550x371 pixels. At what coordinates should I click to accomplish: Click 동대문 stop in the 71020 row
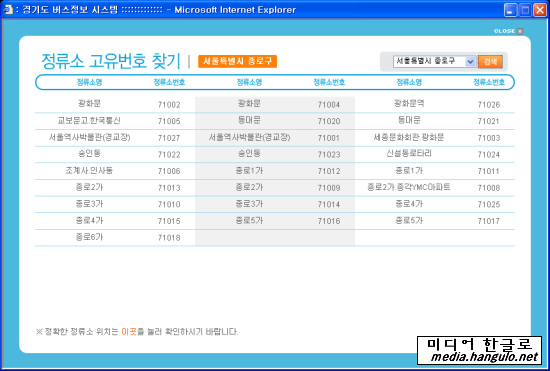point(249,120)
